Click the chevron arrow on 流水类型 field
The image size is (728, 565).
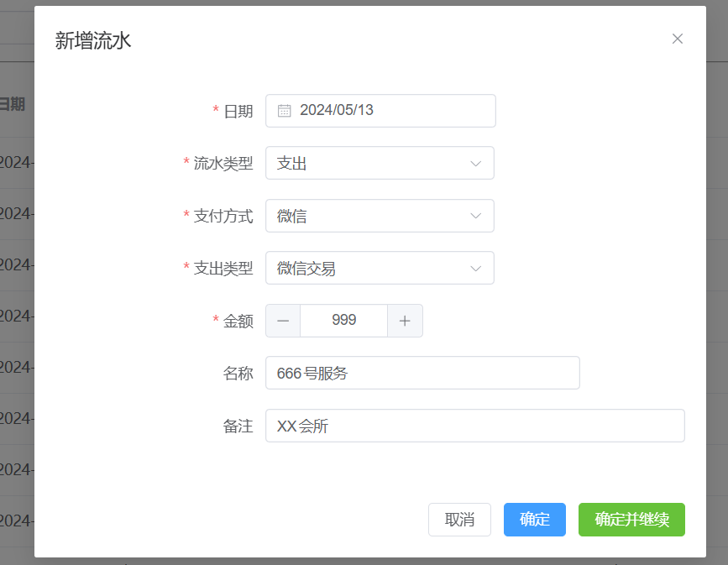pos(477,163)
